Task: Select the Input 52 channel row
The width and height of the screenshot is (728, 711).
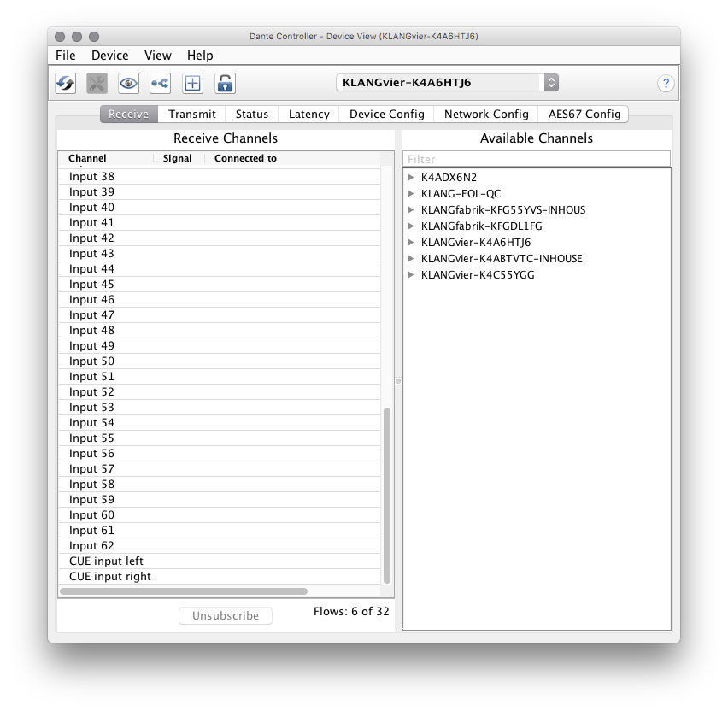Action: click(x=220, y=392)
